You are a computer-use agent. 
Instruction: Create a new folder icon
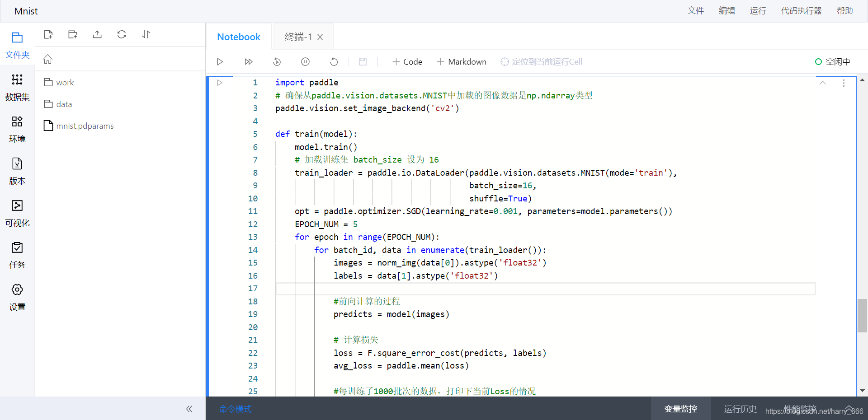[73, 34]
